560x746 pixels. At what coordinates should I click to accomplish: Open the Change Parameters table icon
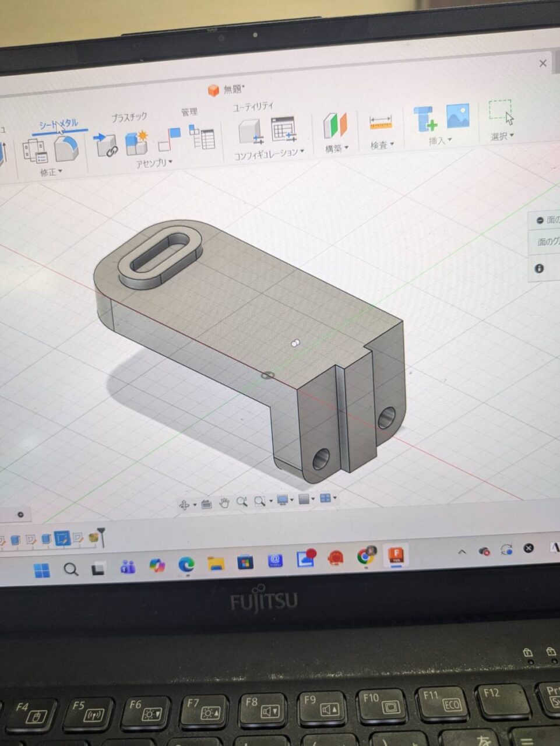203,138
